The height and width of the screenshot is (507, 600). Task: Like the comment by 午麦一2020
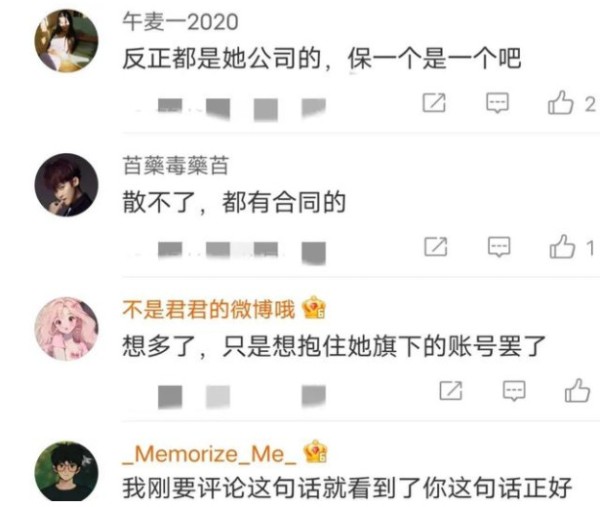561,103
